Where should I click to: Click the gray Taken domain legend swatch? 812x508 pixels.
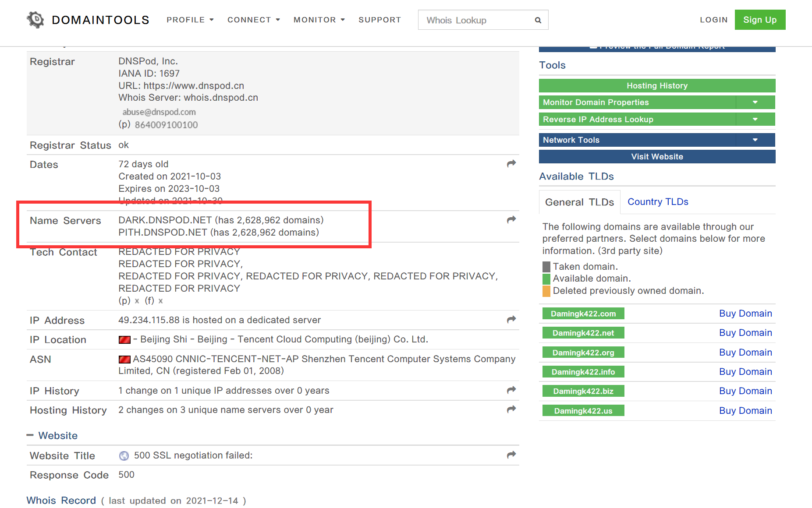(546, 267)
